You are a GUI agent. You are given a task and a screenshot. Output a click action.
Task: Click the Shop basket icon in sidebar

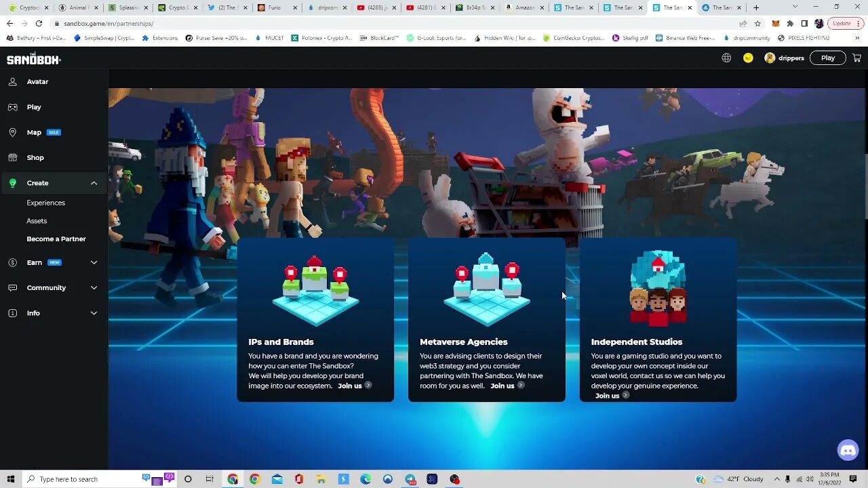coord(12,157)
